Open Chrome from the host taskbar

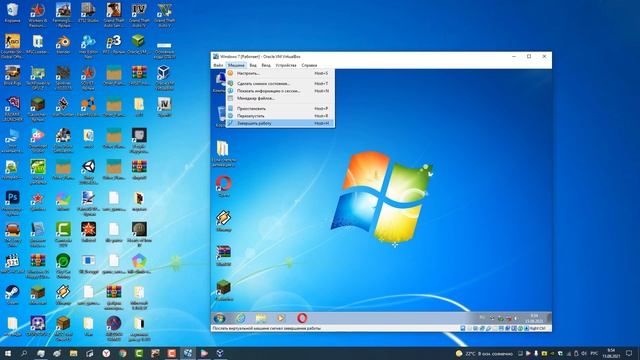point(122,353)
